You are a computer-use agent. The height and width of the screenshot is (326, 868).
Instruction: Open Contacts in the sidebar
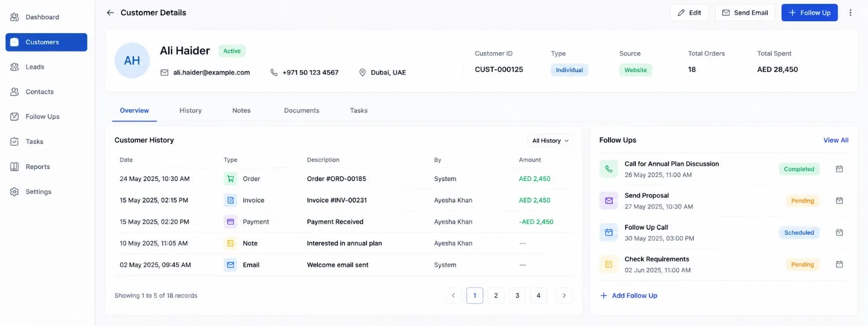pyautogui.click(x=46, y=92)
